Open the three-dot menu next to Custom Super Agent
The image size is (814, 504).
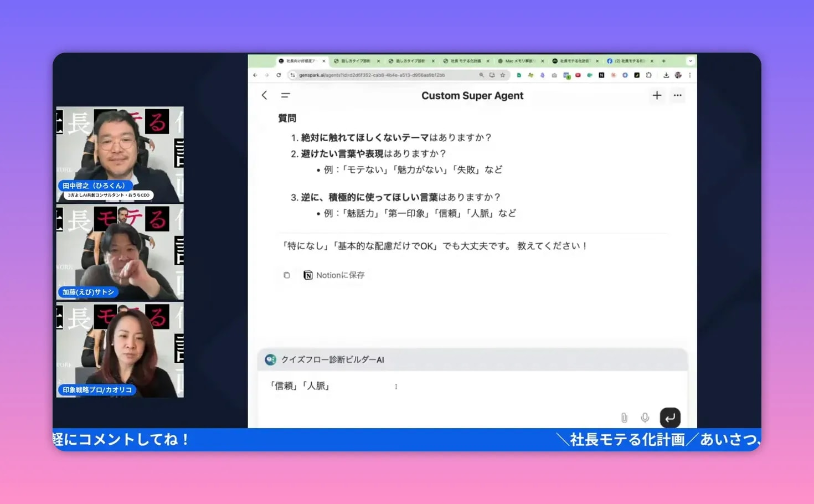point(677,95)
